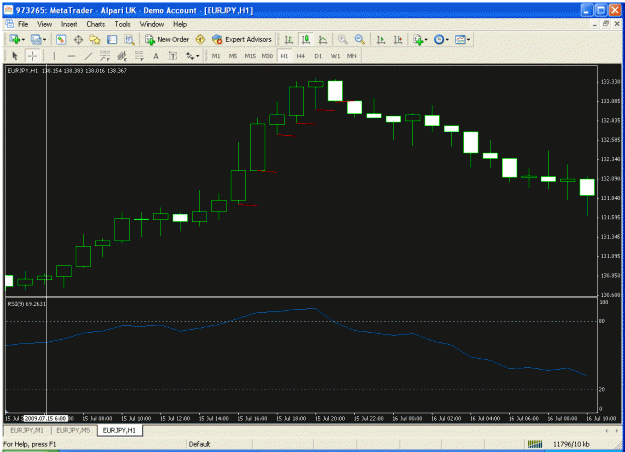
Task: Open the Strategy Tester magnifier icon
Action: [x=129, y=39]
